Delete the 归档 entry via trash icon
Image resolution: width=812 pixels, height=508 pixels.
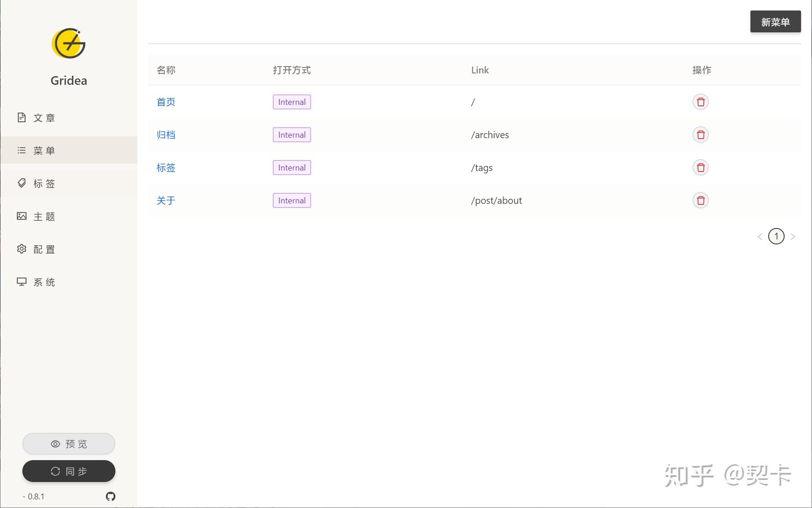[x=701, y=135]
